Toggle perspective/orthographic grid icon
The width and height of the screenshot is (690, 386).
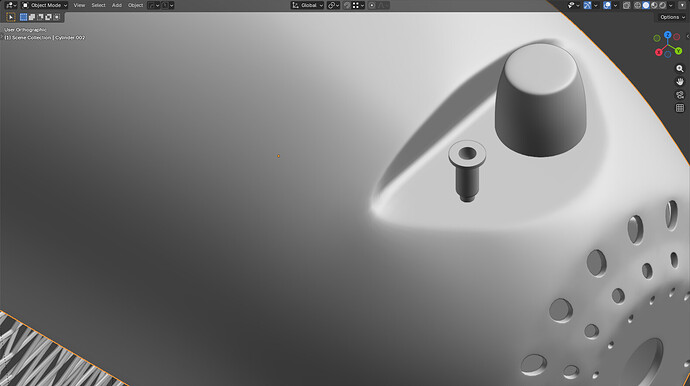[680, 108]
